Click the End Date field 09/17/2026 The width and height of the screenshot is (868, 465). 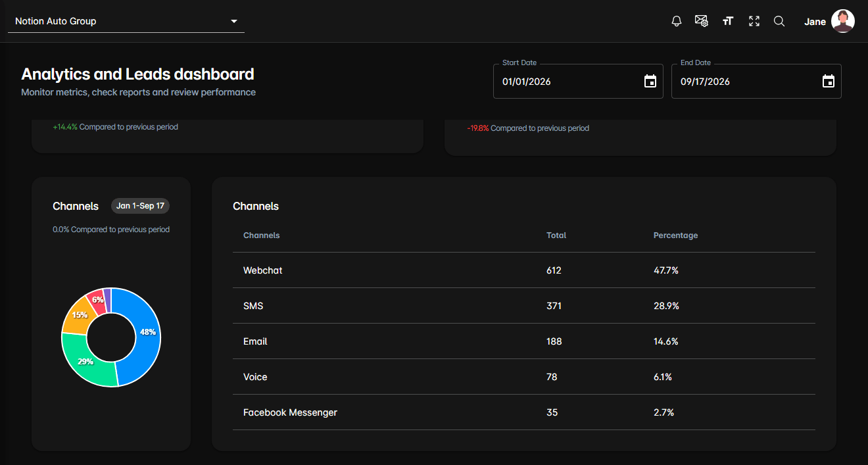(x=756, y=82)
